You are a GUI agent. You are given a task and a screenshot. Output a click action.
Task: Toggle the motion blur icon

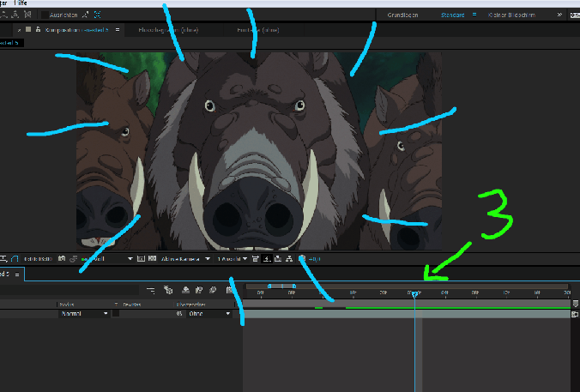coord(213,290)
